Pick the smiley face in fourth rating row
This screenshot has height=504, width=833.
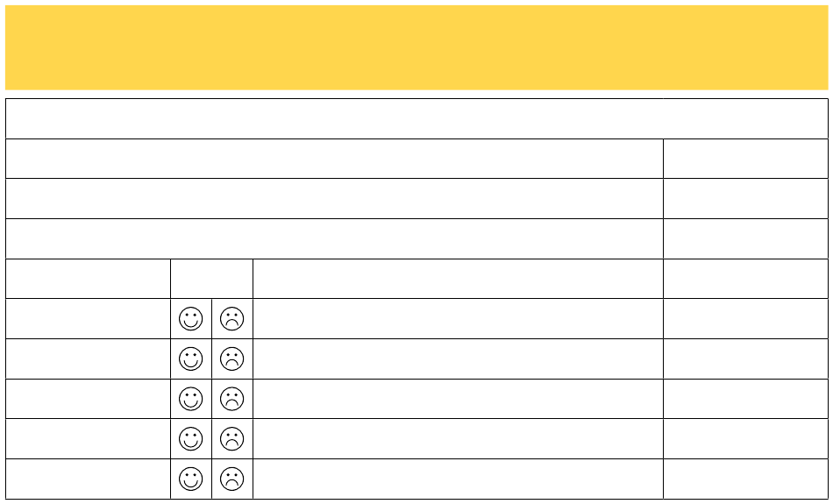click(191, 439)
